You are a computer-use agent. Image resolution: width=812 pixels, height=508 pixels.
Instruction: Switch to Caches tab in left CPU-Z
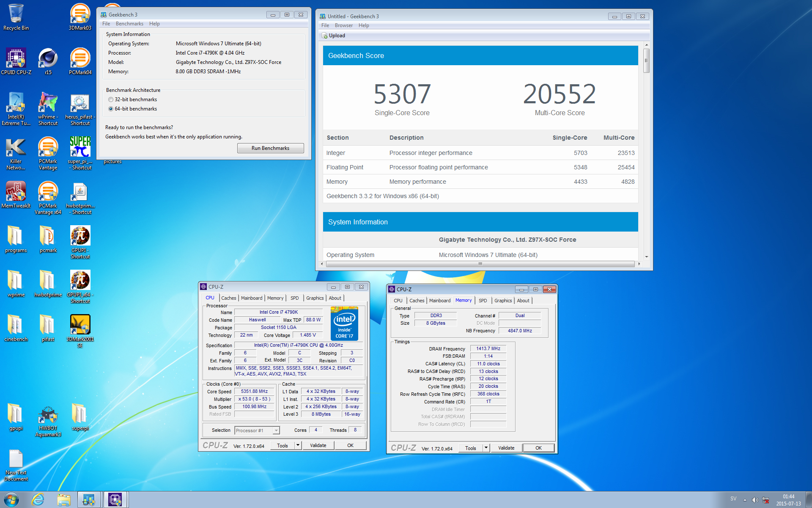pos(229,298)
